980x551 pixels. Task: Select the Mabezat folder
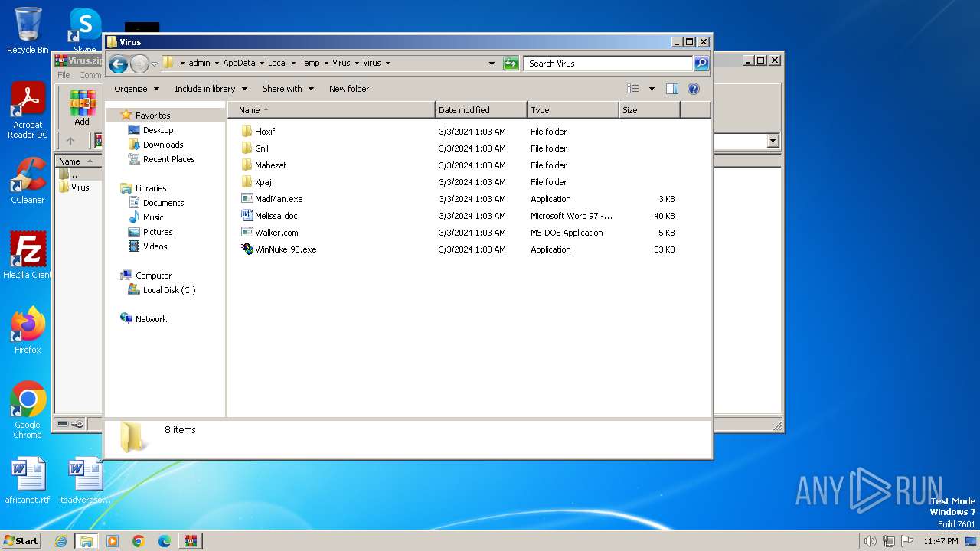click(271, 165)
